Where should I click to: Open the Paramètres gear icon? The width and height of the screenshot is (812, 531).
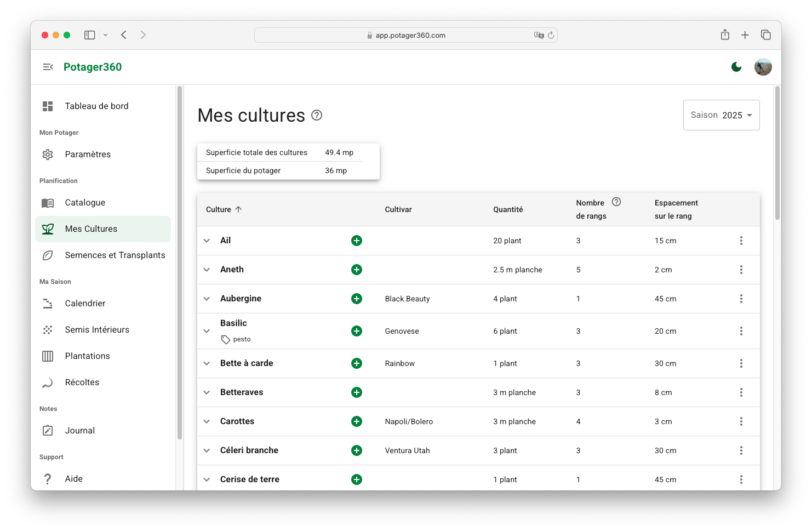coord(48,154)
